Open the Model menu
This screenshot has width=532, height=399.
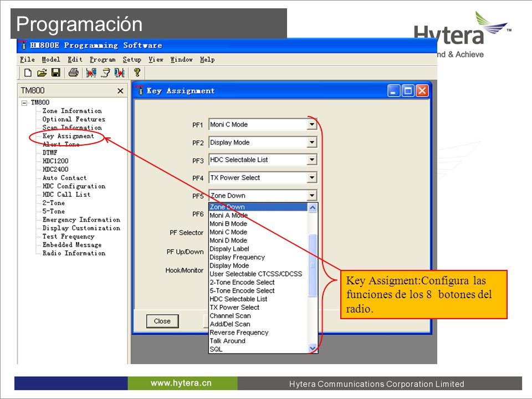click(51, 59)
